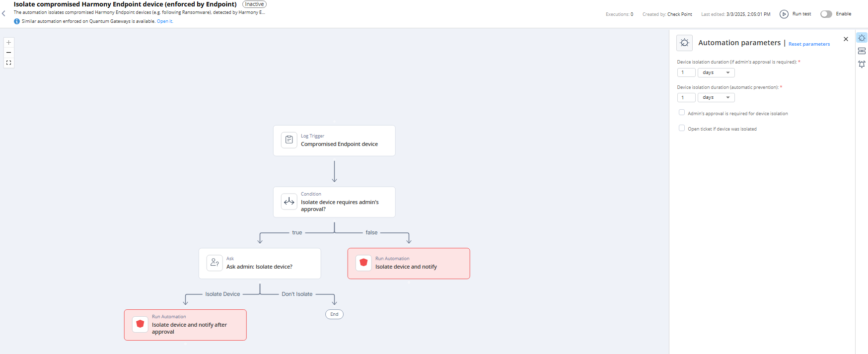Select Isolate device and notify after approval node
Viewport: 868px width, 354px height.
click(x=185, y=325)
